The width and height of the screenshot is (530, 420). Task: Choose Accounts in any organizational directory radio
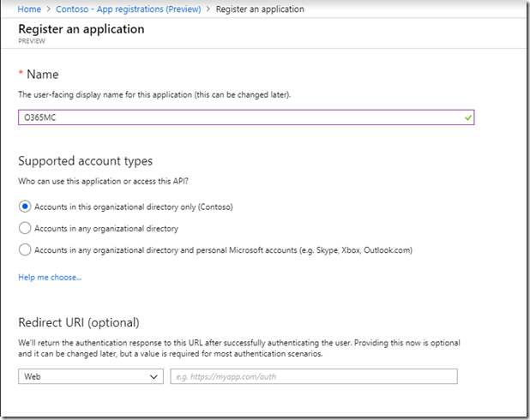coord(25,228)
